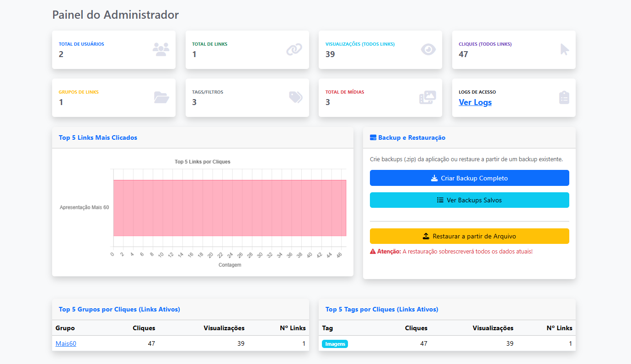The height and width of the screenshot is (364, 631).
Task: Click the backup icon beside Backup e Restauração heading
Action: 374,137
